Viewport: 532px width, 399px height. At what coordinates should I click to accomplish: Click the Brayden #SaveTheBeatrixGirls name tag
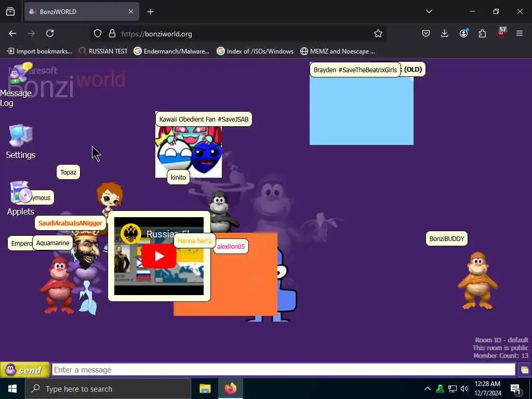click(x=355, y=70)
